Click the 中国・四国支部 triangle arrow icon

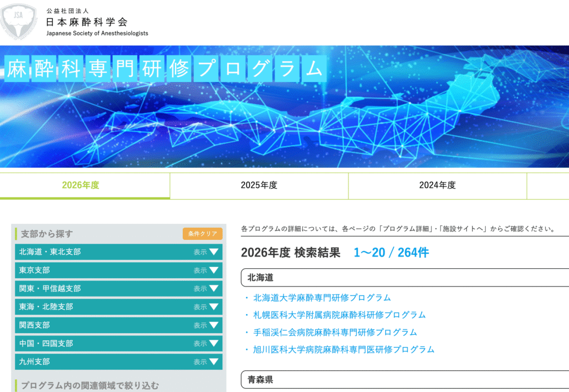click(213, 344)
